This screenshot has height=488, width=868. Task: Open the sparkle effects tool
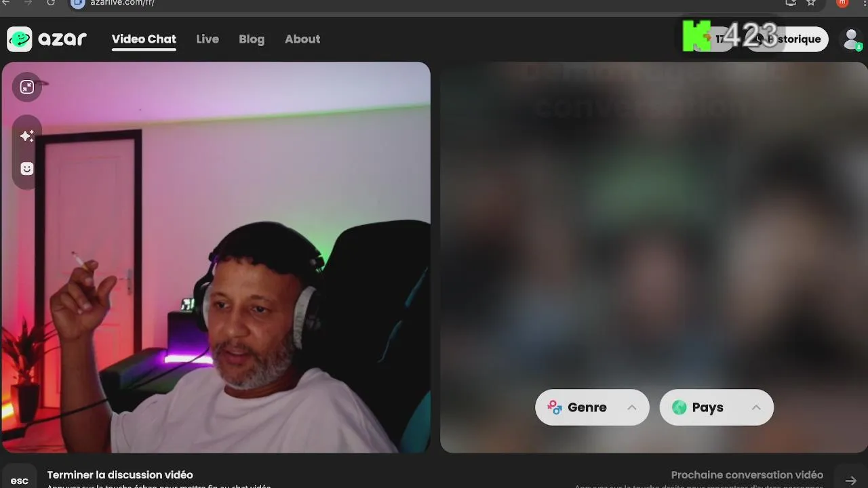(x=27, y=136)
